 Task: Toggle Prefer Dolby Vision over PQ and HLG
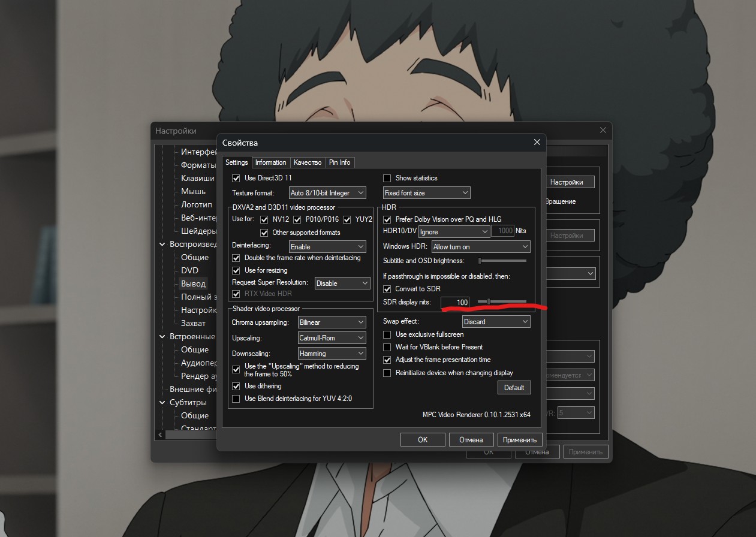click(x=387, y=219)
